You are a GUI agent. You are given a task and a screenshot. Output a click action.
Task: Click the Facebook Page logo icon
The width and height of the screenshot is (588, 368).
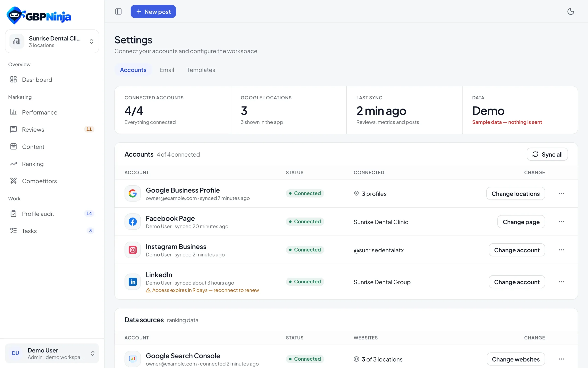click(x=133, y=222)
